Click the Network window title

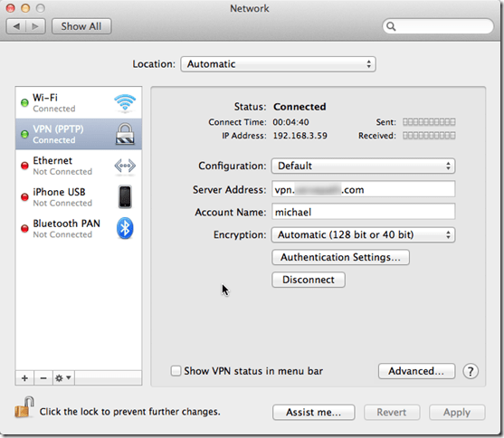coord(250,8)
